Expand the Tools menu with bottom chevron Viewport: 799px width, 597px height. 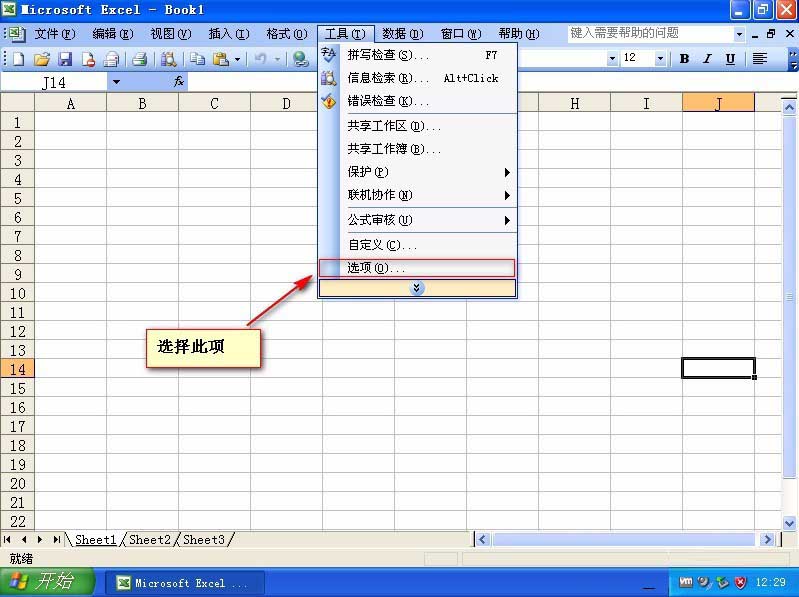[x=417, y=288]
